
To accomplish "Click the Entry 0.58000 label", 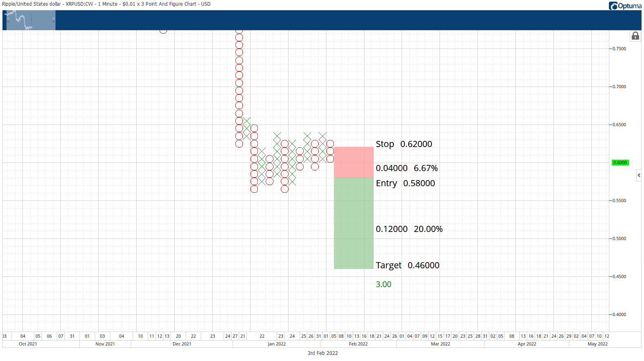I will [405, 183].
